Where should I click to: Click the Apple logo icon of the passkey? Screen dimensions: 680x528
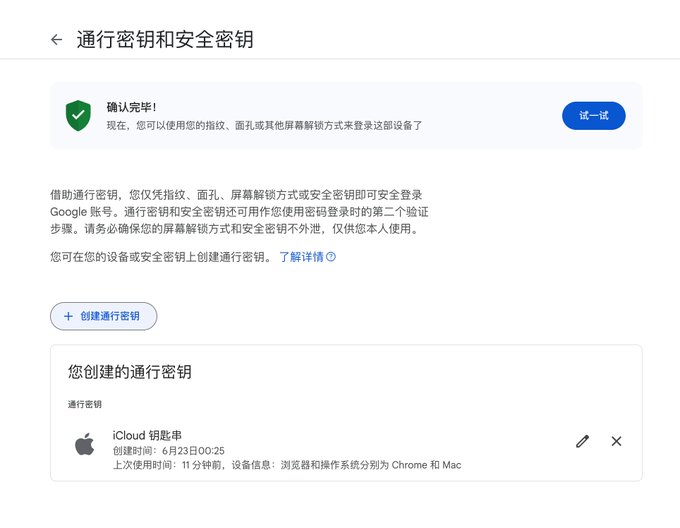85,443
